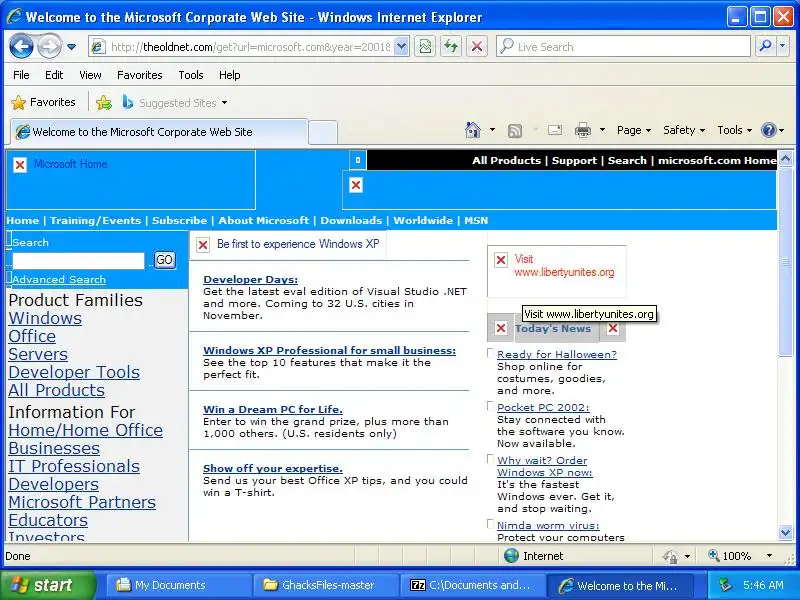Open the Windows product family link

point(45,318)
